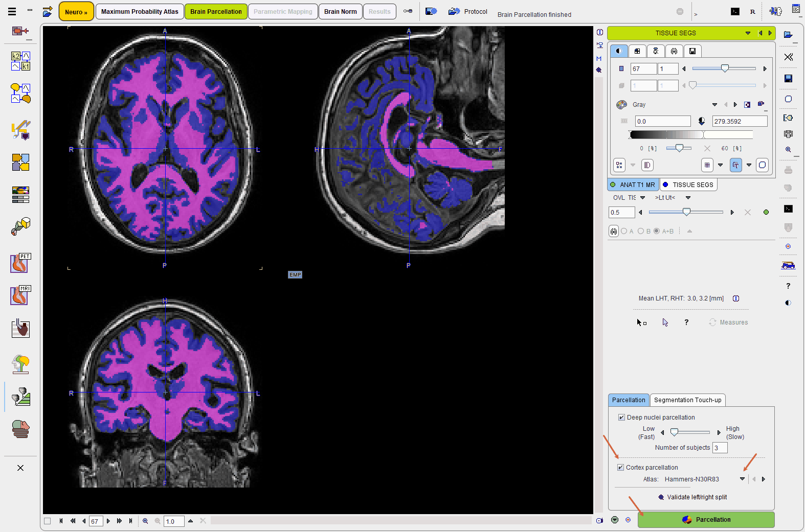
Task: Open the cardiac MRI tool icon
Action: coord(20,295)
